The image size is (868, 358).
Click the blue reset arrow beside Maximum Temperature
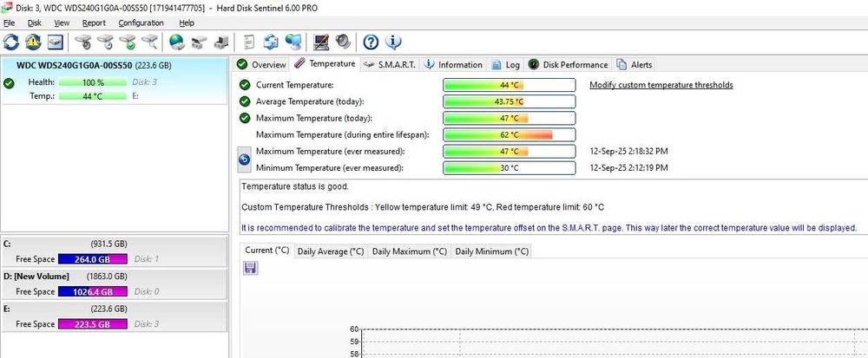coord(244,159)
